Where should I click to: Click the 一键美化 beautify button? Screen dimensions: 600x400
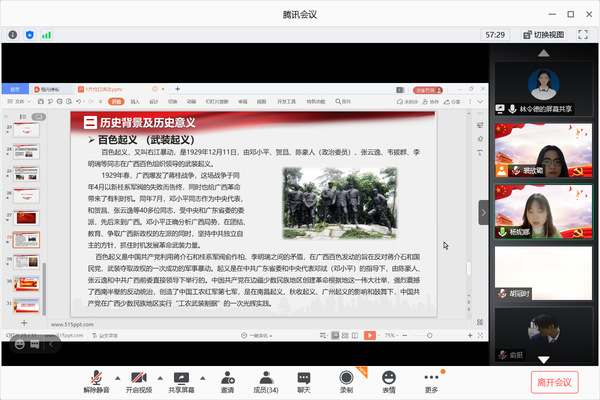(x=257, y=335)
